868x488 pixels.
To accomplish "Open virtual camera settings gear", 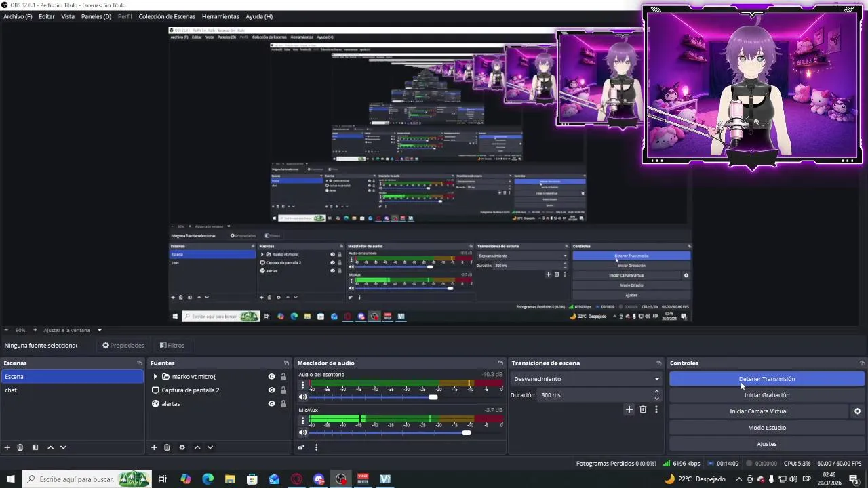I will (x=857, y=411).
